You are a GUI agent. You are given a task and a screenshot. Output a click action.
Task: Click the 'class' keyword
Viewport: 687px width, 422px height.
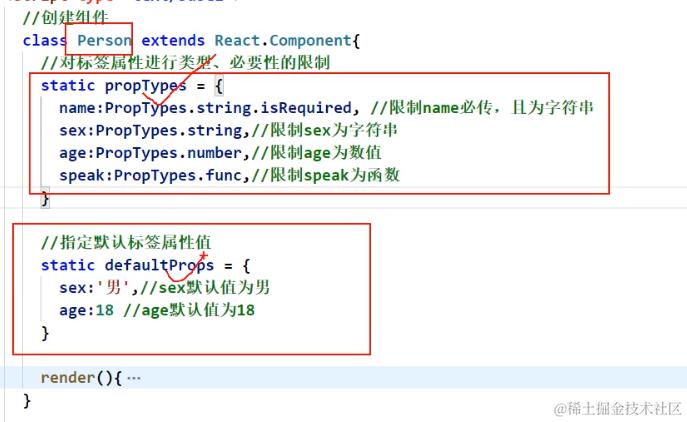click(x=44, y=40)
